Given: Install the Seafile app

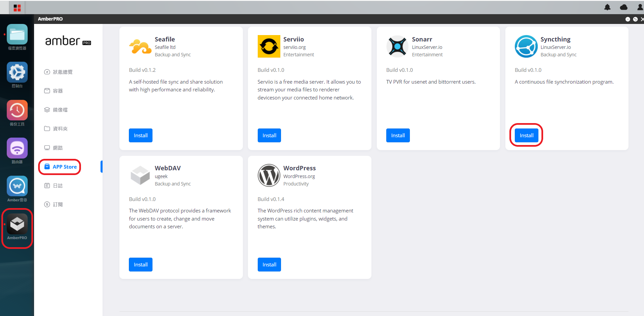Looking at the screenshot, I should [x=141, y=136].
